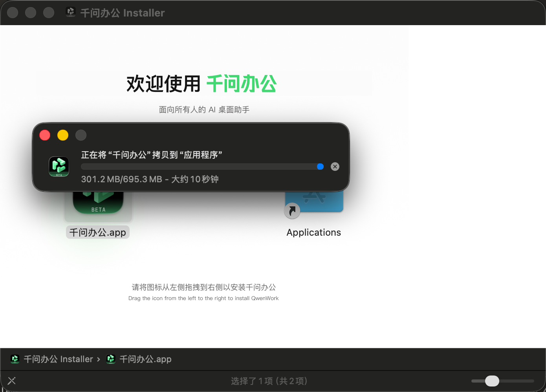The width and height of the screenshot is (546, 392).
Task: Click the 千问办公.app path bar item
Action: pos(139,359)
